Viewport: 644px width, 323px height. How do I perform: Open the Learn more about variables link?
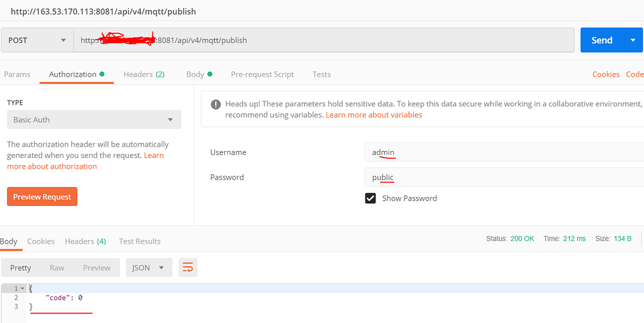[x=374, y=115]
